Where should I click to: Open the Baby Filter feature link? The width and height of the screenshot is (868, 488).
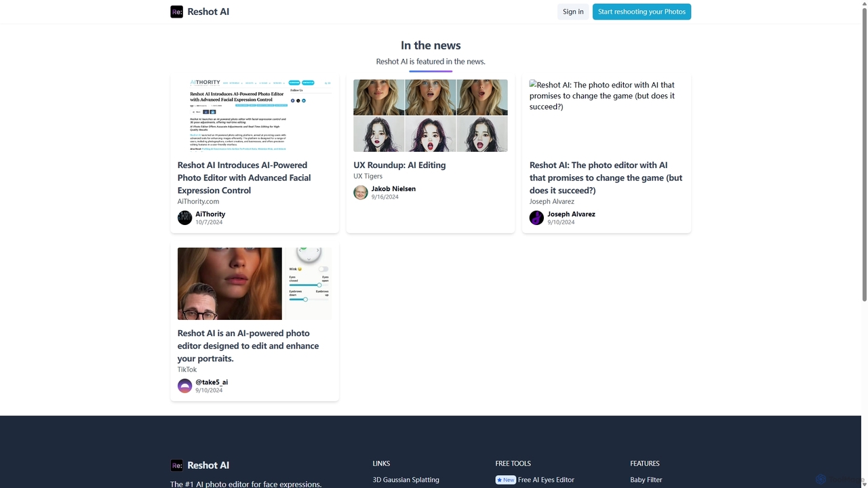(646, 480)
